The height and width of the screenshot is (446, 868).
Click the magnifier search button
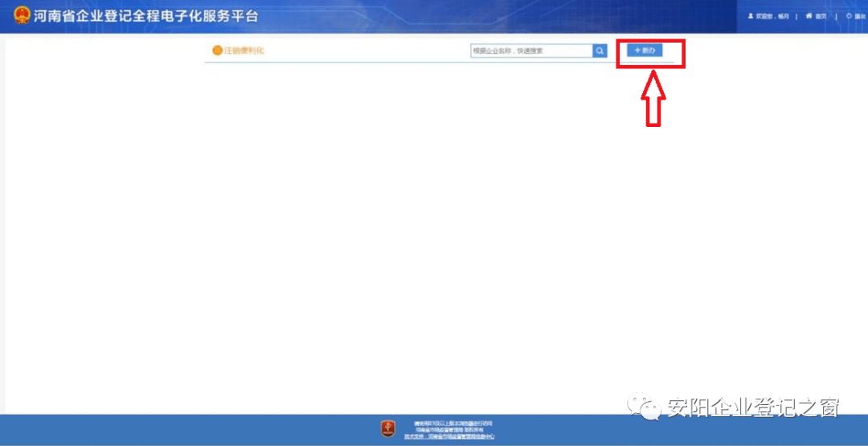pos(600,51)
